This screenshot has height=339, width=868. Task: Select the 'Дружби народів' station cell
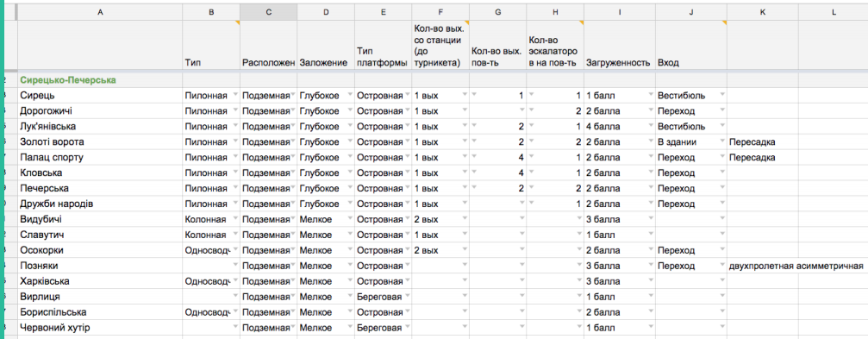point(100,204)
